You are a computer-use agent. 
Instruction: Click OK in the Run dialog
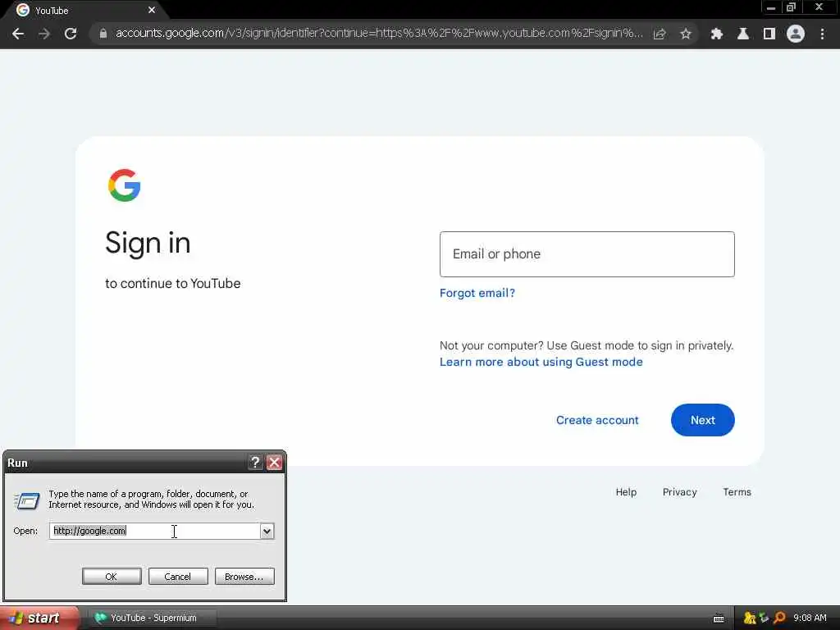[x=112, y=577]
